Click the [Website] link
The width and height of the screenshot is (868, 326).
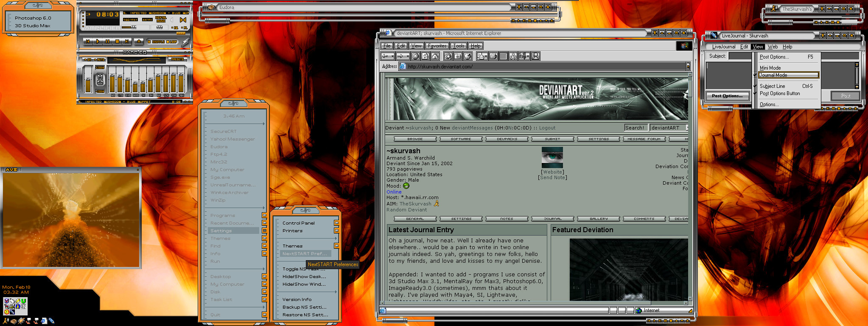(x=552, y=172)
